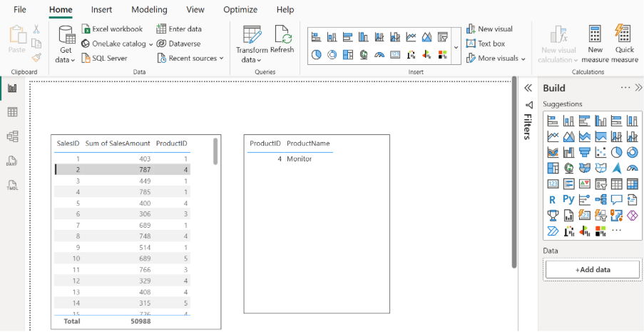
Task: Select the Python visual in Build pane
Action: tap(568, 199)
